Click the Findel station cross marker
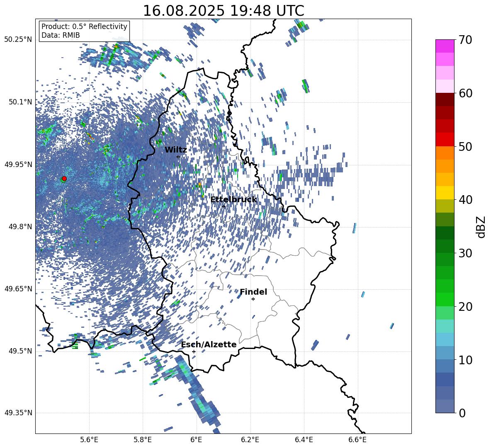Screen dimensions: 491x448 (x=253, y=299)
